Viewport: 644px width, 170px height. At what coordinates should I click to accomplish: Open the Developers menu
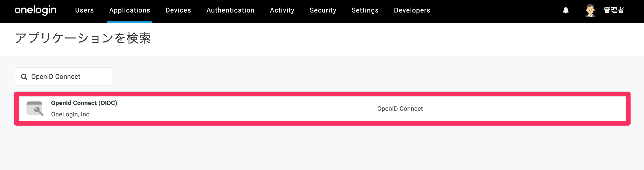[412, 10]
